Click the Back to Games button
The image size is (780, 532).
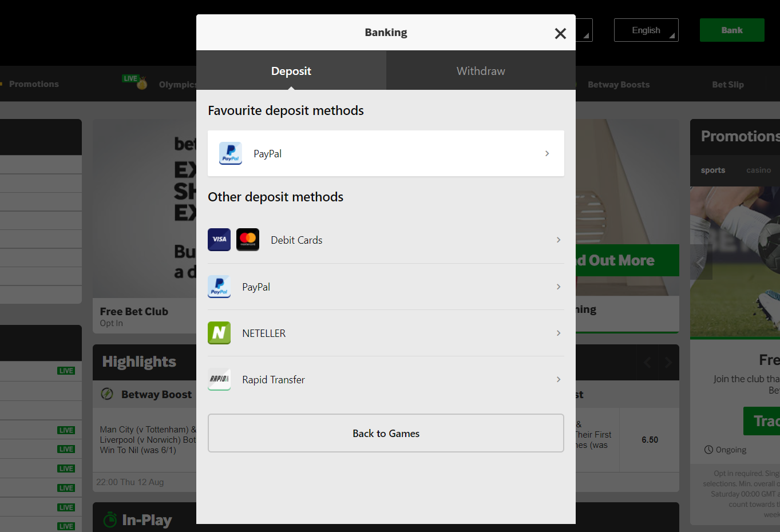tap(386, 433)
